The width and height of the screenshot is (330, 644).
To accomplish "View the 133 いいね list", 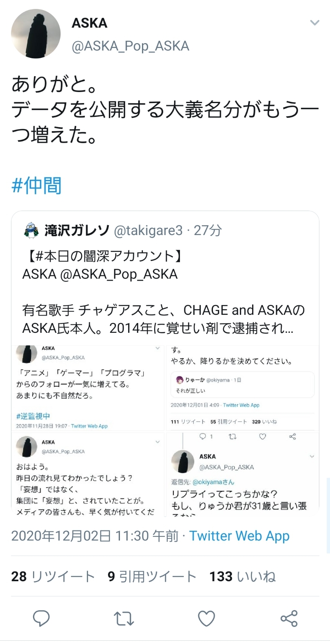I will (x=243, y=576).
